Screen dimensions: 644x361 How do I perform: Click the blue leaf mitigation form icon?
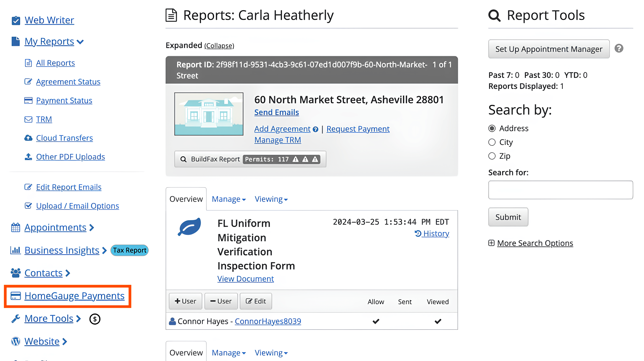[x=189, y=227]
